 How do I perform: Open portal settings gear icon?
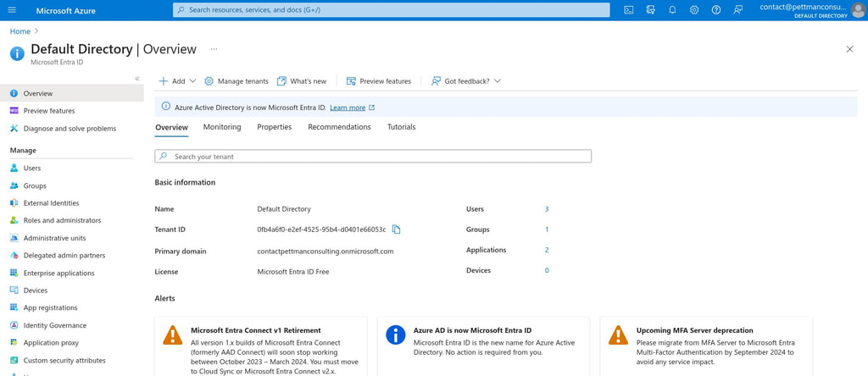point(694,10)
